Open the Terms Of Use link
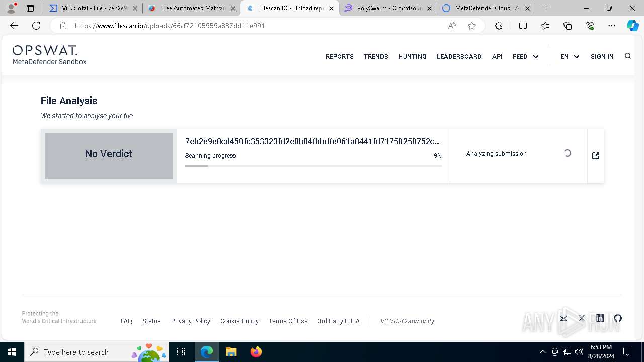 pos(288,321)
